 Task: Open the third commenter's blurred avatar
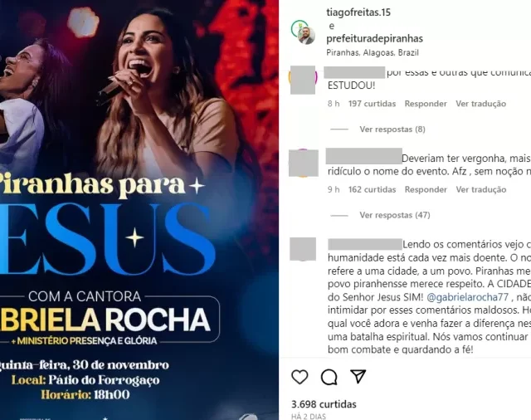point(303,249)
